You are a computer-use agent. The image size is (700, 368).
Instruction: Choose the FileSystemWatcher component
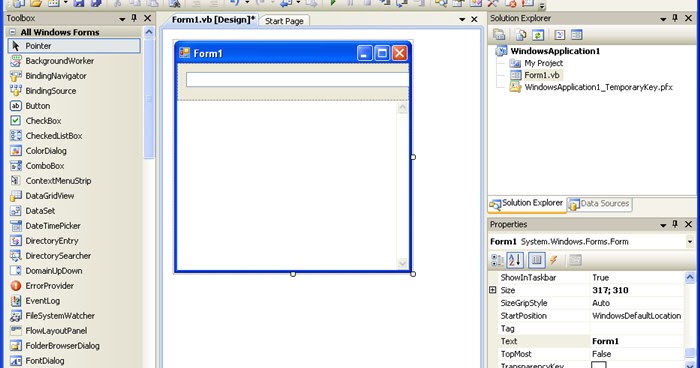click(74, 316)
